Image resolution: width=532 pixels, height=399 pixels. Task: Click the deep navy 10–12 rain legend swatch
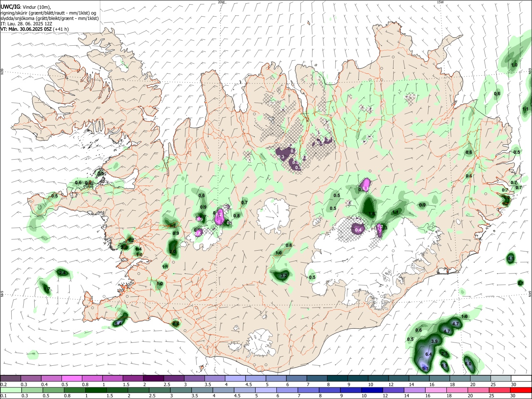[x=372, y=390]
